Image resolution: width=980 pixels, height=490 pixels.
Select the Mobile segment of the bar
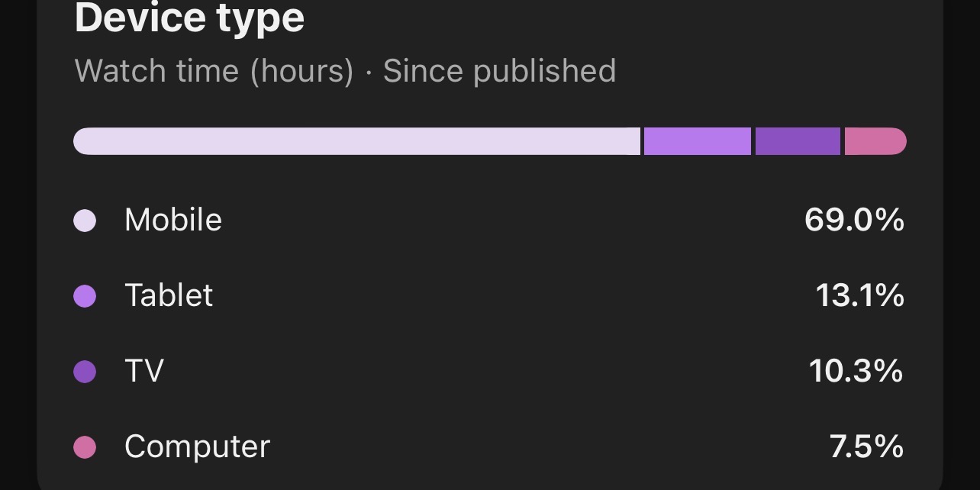coord(356,141)
